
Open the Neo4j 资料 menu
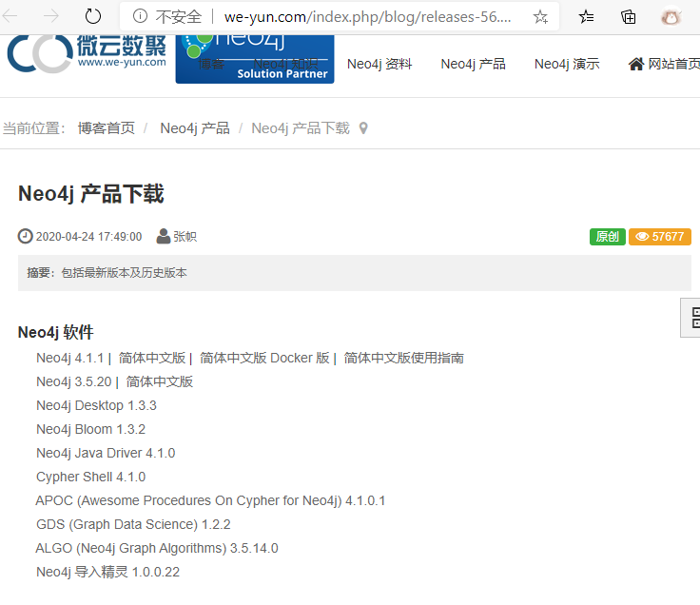pyautogui.click(x=379, y=65)
